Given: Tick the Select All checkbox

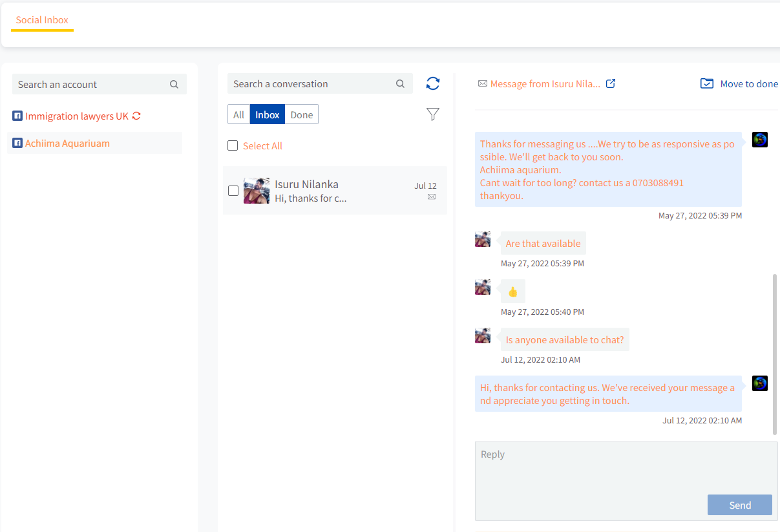Looking at the screenshot, I should (233, 146).
